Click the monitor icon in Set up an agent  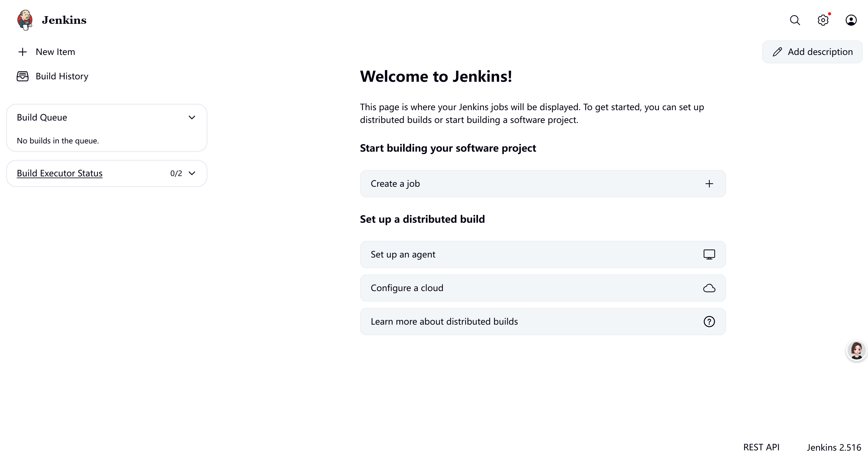[709, 254]
